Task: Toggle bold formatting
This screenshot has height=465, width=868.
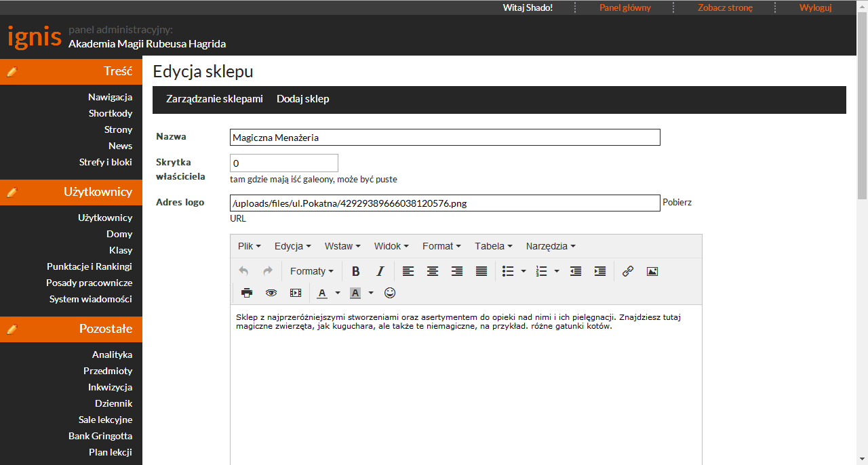Action: pyautogui.click(x=355, y=271)
